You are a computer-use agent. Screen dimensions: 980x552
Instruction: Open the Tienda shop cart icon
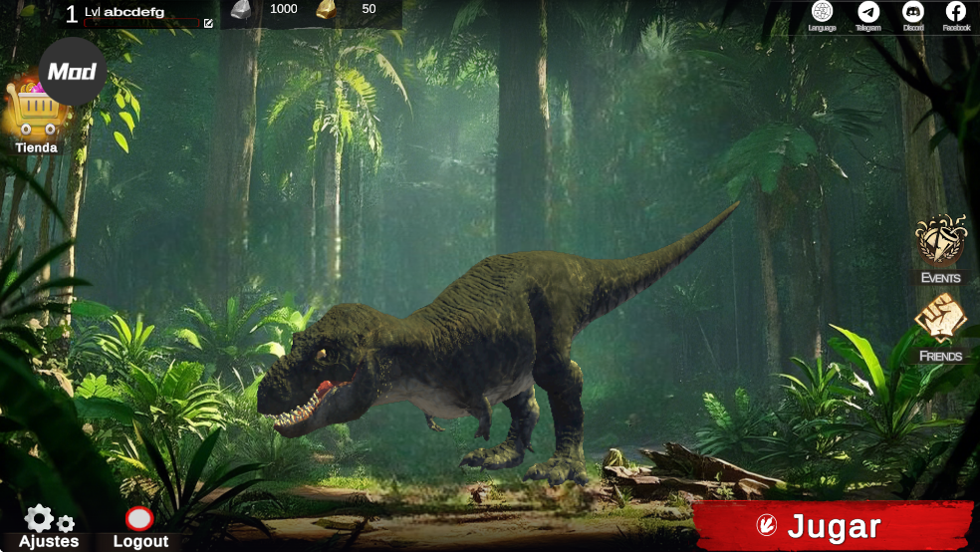tap(30, 115)
